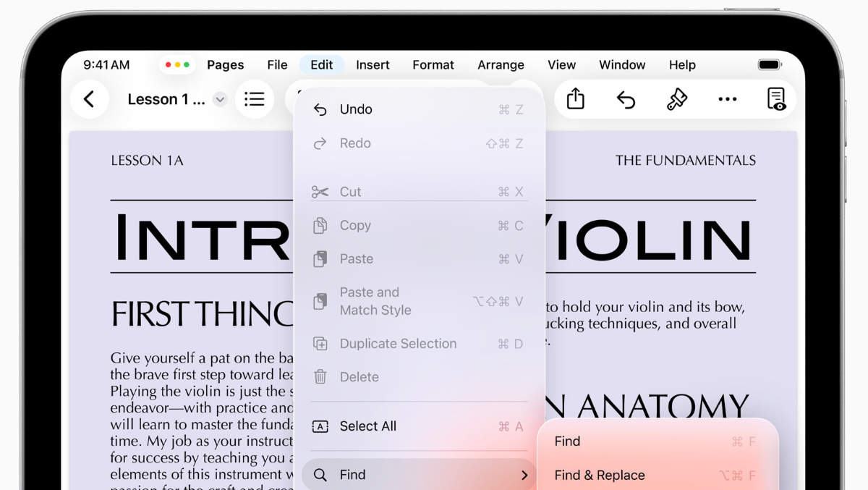Open the Format menu
The width and height of the screenshot is (868, 490).
(x=433, y=65)
